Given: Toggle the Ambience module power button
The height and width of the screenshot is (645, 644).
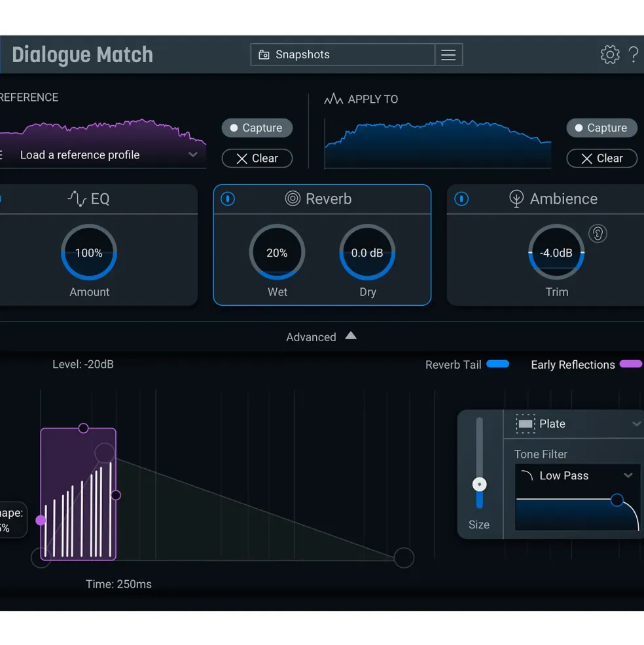Looking at the screenshot, I should (x=461, y=198).
